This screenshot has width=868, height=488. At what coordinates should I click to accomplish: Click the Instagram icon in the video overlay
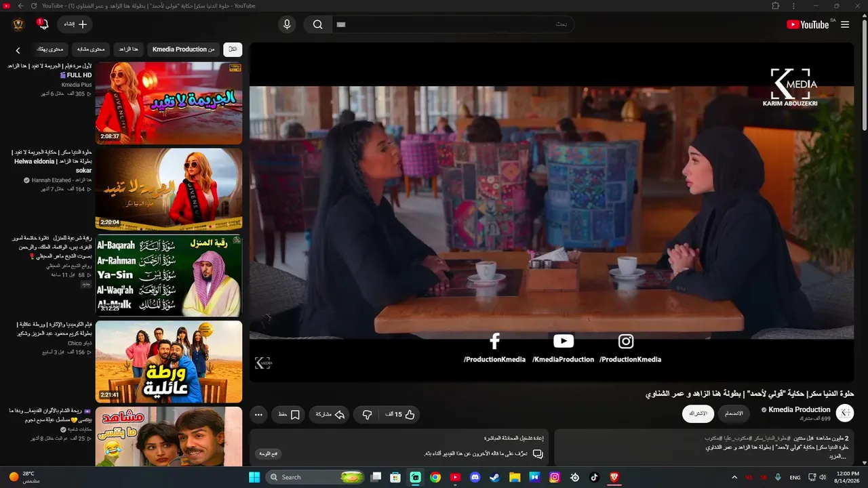(x=626, y=341)
